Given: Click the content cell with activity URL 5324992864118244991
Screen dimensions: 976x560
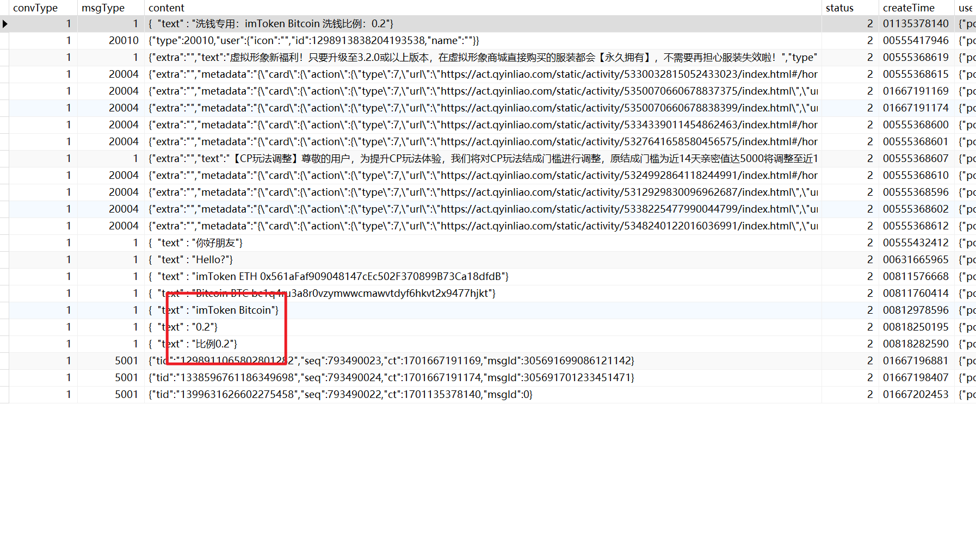Looking at the screenshot, I should pos(483,175).
